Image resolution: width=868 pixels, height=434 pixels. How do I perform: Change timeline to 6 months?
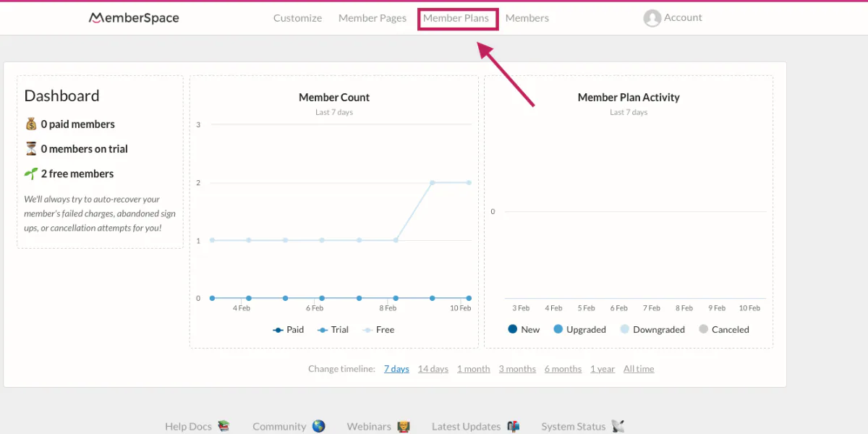[563, 369]
